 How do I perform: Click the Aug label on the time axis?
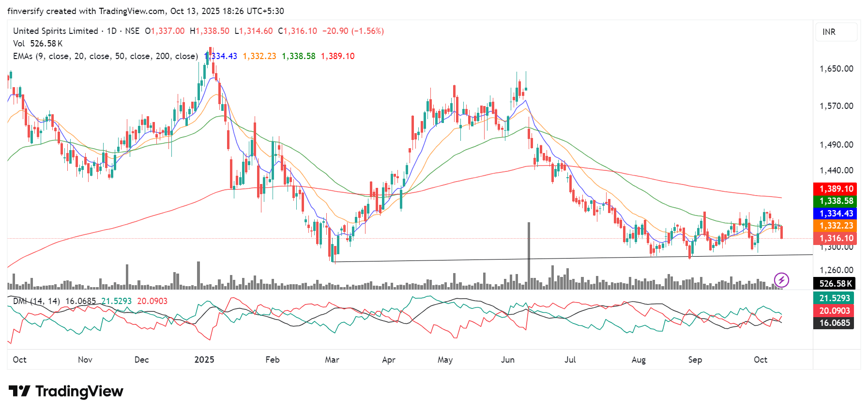click(639, 360)
